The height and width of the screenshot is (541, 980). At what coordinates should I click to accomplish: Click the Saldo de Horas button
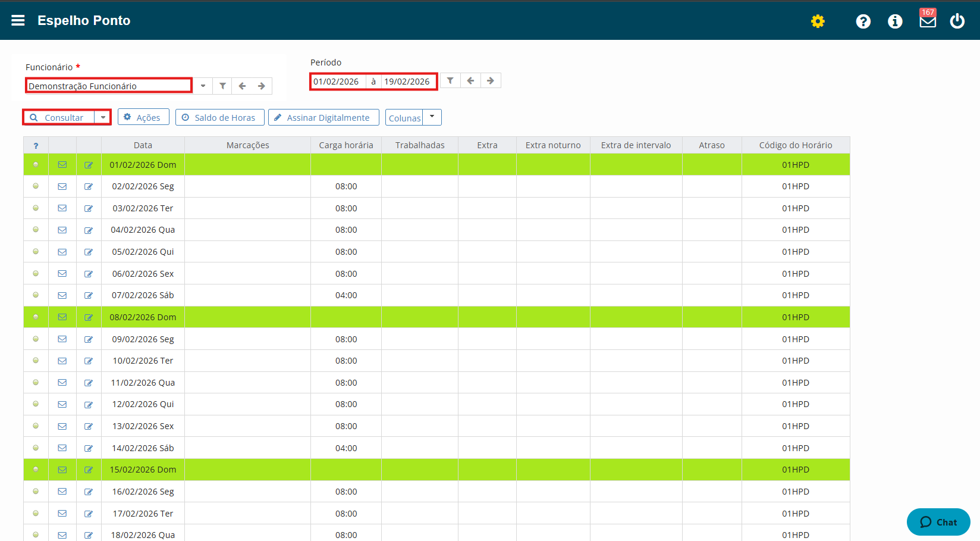(x=219, y=117)
